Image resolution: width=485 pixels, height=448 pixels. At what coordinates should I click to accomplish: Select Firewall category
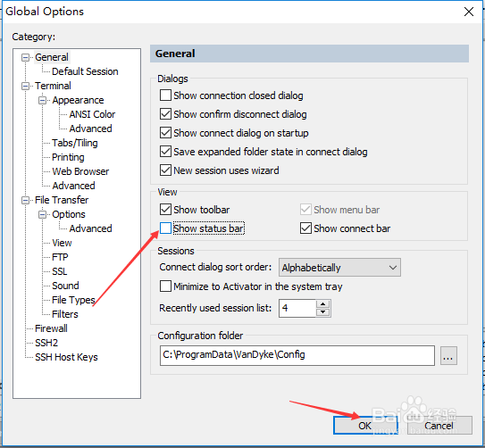(x=51, y=328)
